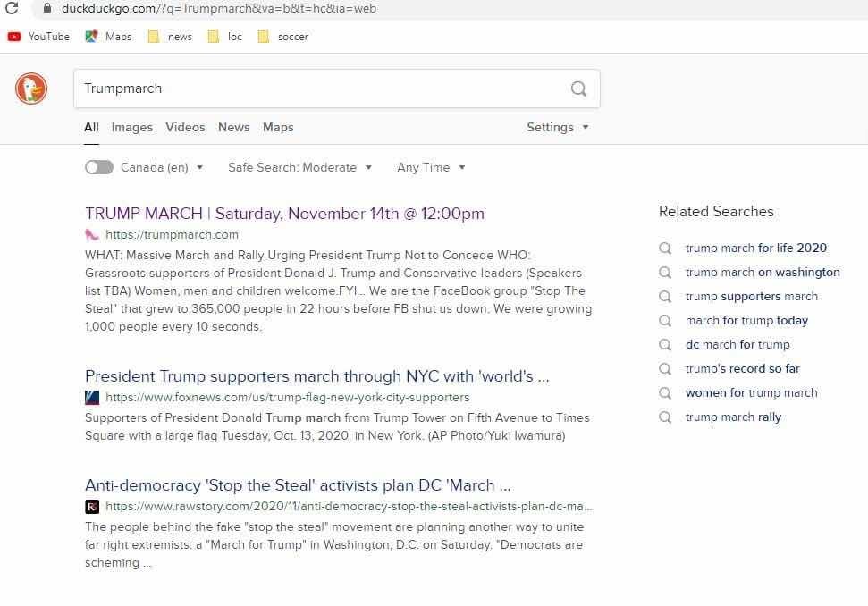
Task: Click the lock icon in address bar
Action: (x=47, y=8)
